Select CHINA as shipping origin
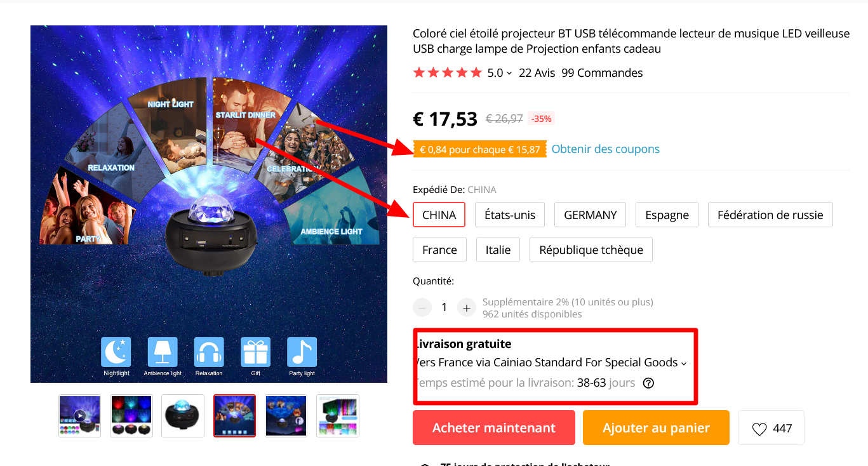Viewport: 868px width, 466px height. (x=439, y=215)
